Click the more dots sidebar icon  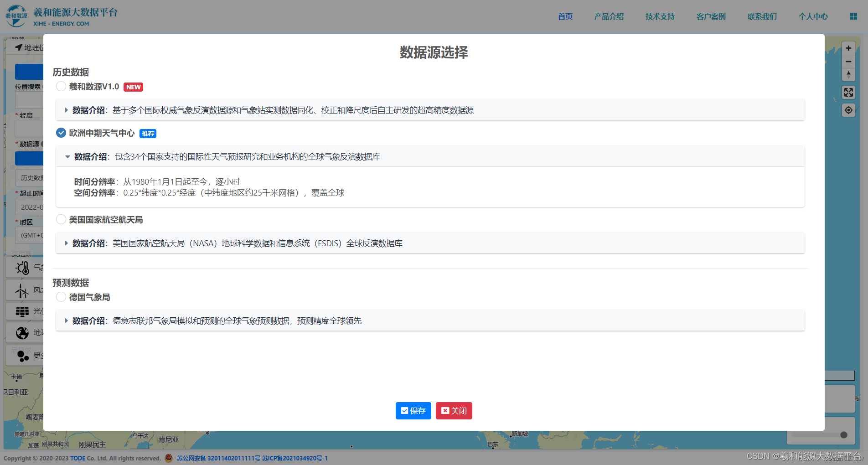pyautogui.click(x=23, y=356)
